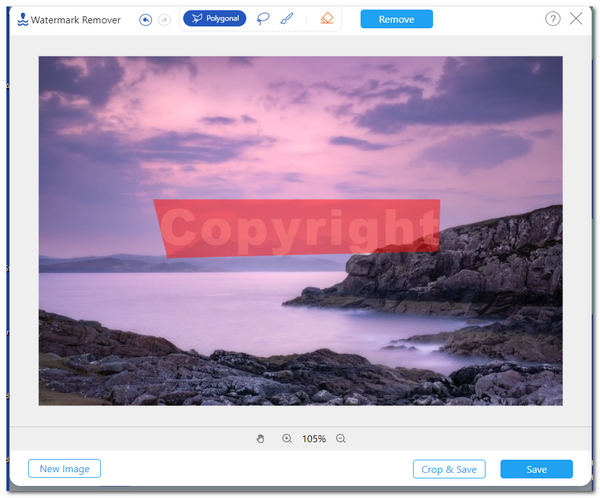Close the Watermark Remover window
600x498 pixels.
(x=576, y=18)
